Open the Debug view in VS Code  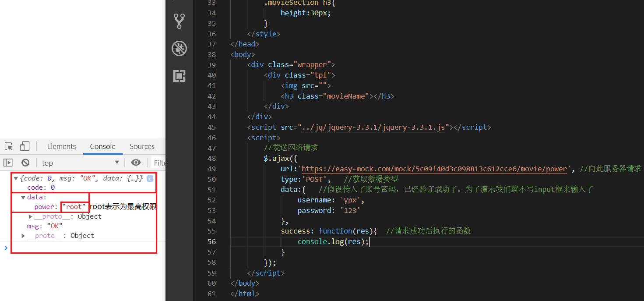[x=179, y=48]
